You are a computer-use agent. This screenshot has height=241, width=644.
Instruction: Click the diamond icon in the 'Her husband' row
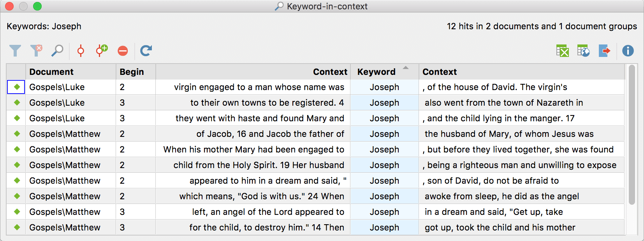click(x=17, y=165)
